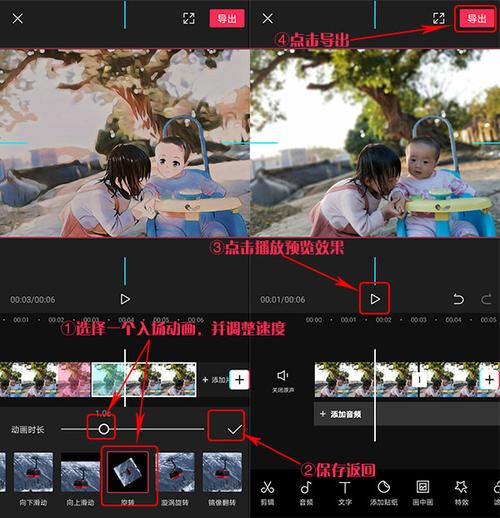Play the preview in left editor
Screen dimensions: 500x518
(x=125, y=299)
